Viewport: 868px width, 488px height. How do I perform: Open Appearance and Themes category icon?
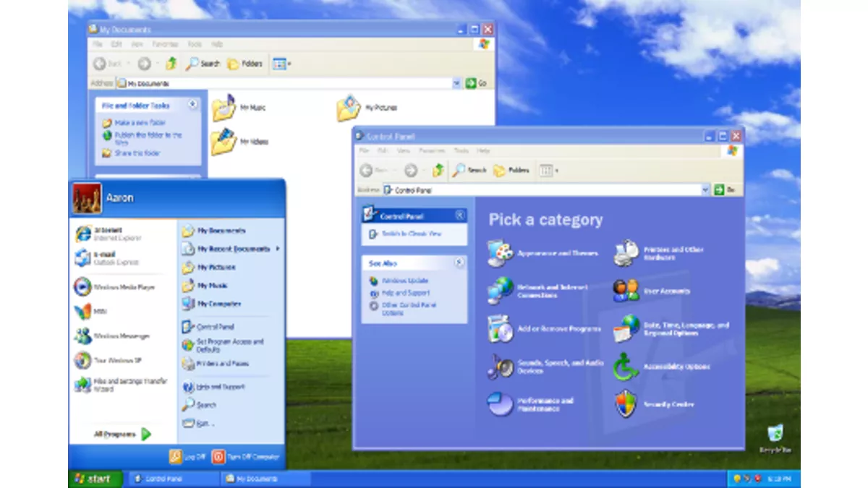click(x=501, y=253)
